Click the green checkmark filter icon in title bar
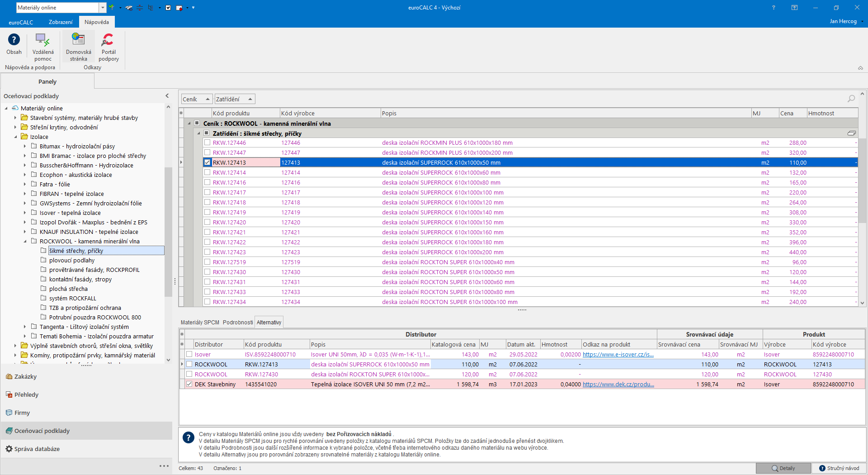This screenshot has height=475, width=868. 111,8
